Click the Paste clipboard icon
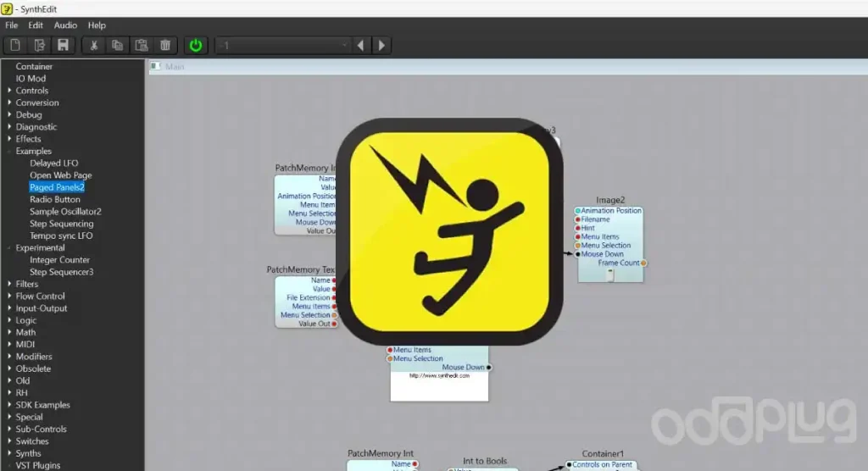Viewport: 868px width, 471px height. click(142, 45)
